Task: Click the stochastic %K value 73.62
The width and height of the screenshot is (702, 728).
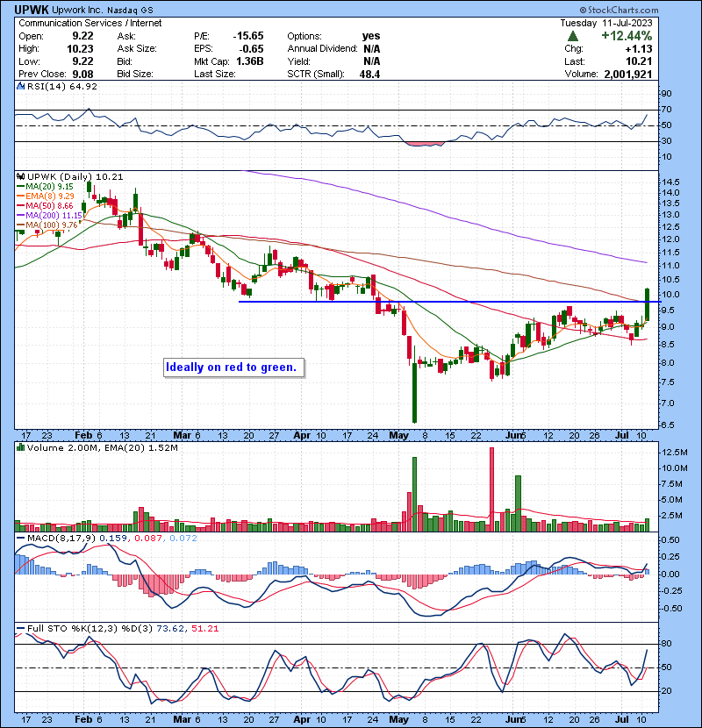Action: [170, 628]
